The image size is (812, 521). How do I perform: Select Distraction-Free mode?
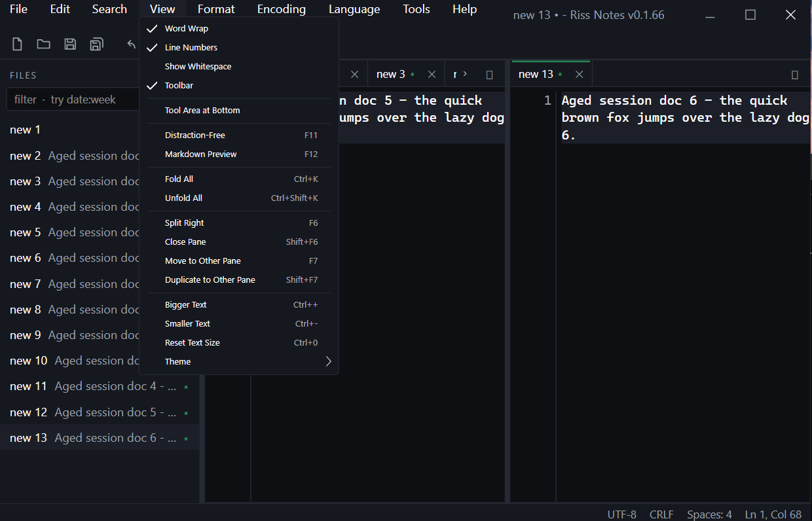[239, 135]
